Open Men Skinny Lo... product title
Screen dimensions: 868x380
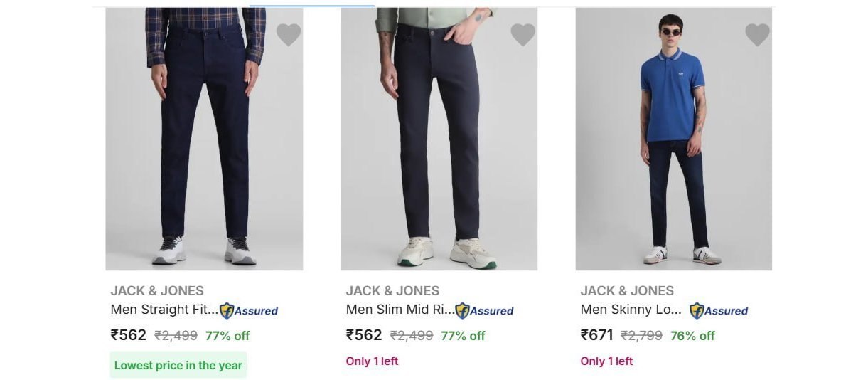tap(631, 310)
